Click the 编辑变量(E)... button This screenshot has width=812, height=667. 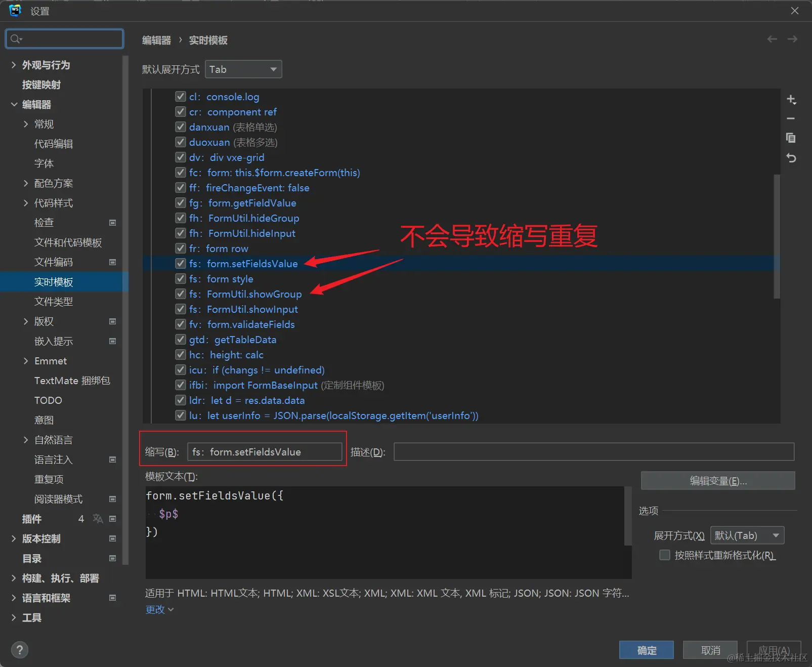tap(718, 481)
